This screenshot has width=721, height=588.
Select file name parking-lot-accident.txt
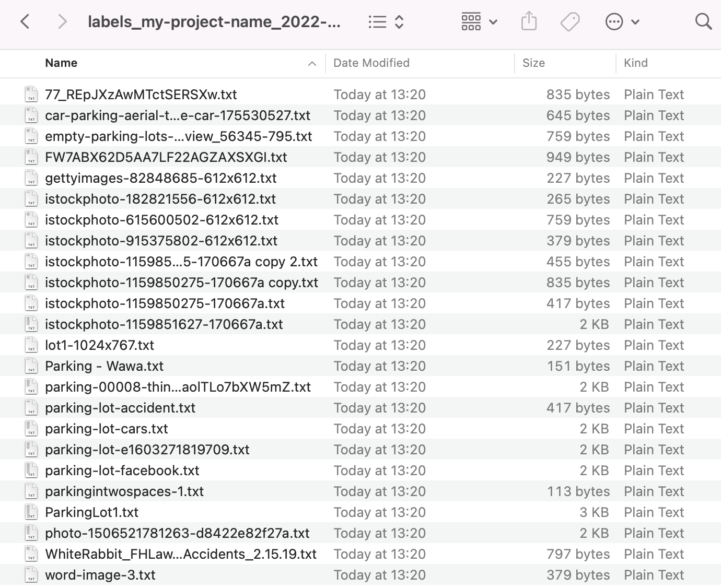[120, 408]
